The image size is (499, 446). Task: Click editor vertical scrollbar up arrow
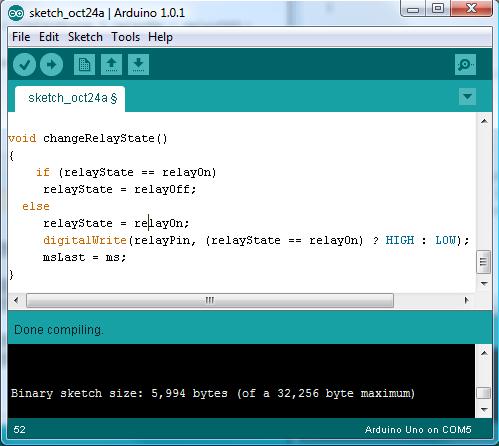(x=484, y=121)
